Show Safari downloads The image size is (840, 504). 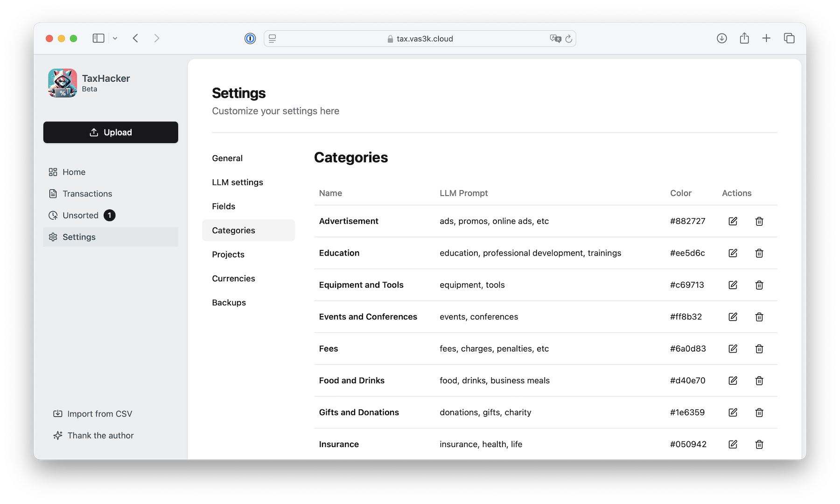722,38
